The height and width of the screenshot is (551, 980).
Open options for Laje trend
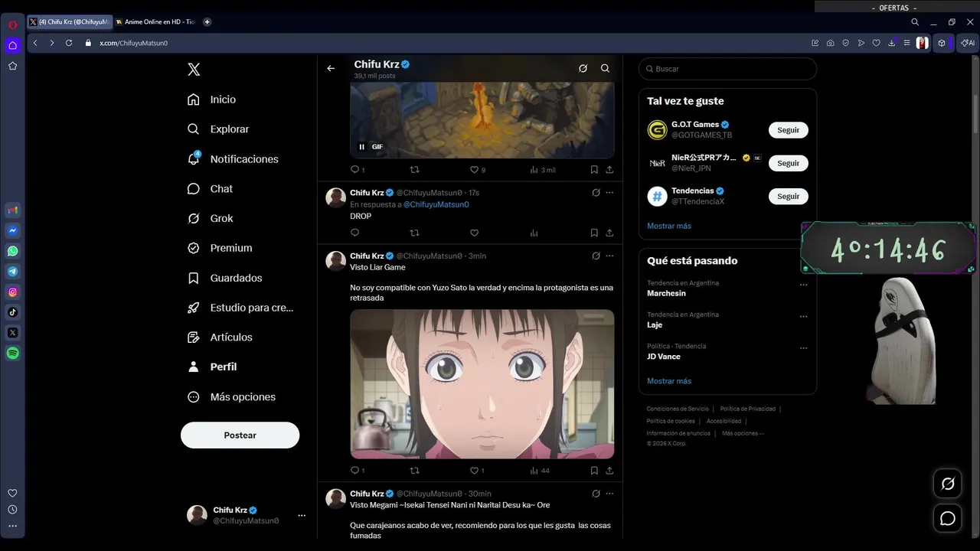[x=803, y=316]
